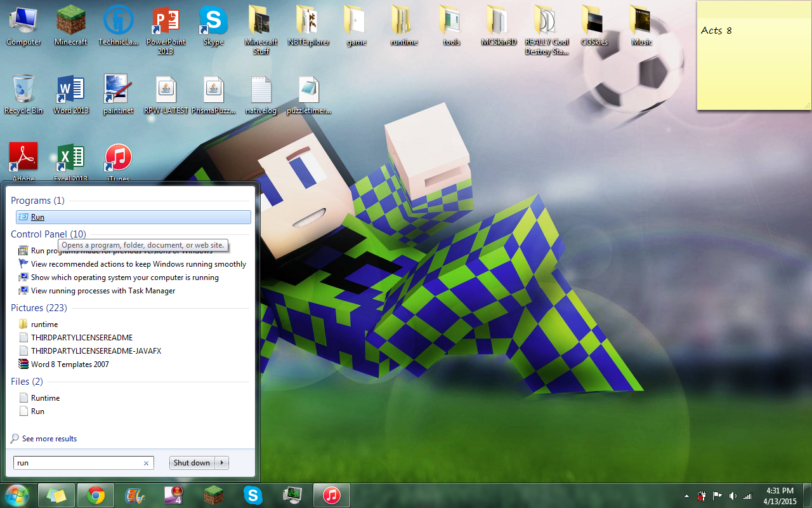Viewport: 812px width, 508px height.
Task: Open the Action Center flag icon
Action: click(x=717, y=496)
